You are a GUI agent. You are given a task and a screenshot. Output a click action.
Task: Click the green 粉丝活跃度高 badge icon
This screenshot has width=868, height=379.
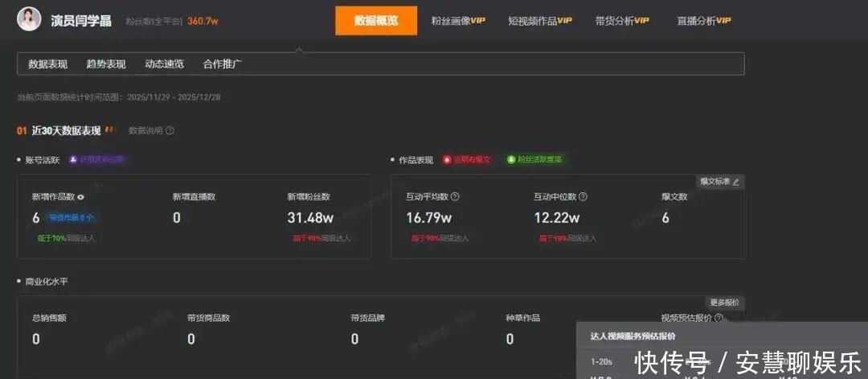coord(511,159)
